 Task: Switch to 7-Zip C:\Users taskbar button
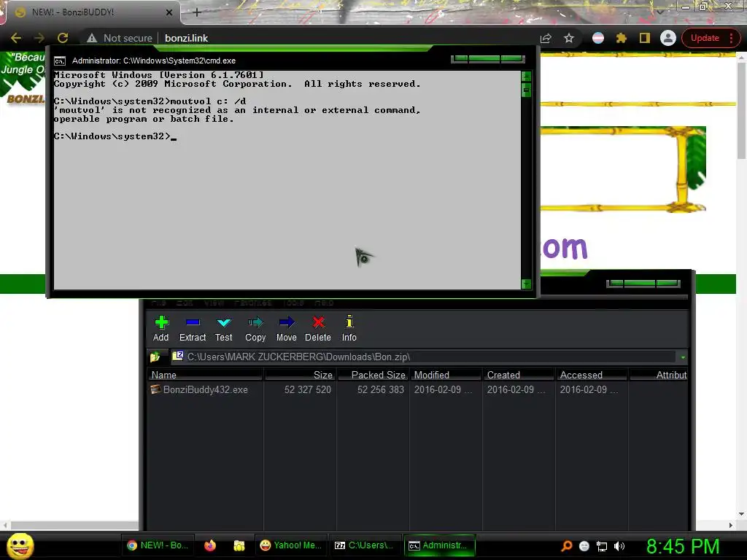pos(365,545)
